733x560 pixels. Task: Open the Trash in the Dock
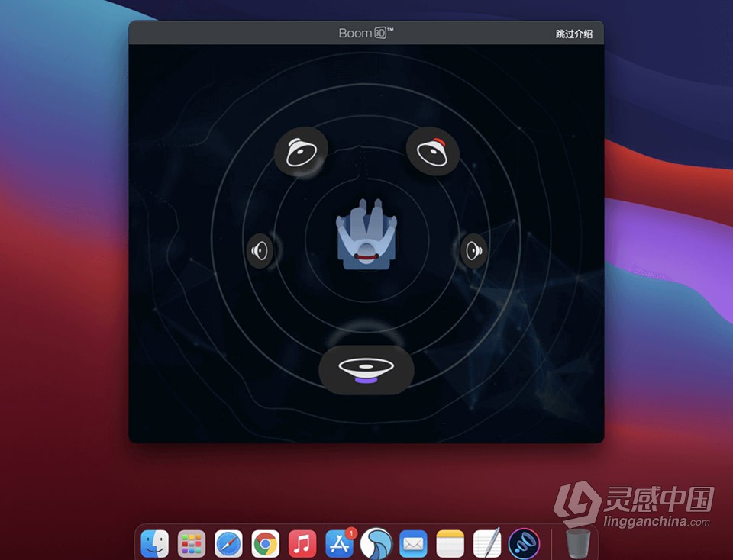point(578,544)
